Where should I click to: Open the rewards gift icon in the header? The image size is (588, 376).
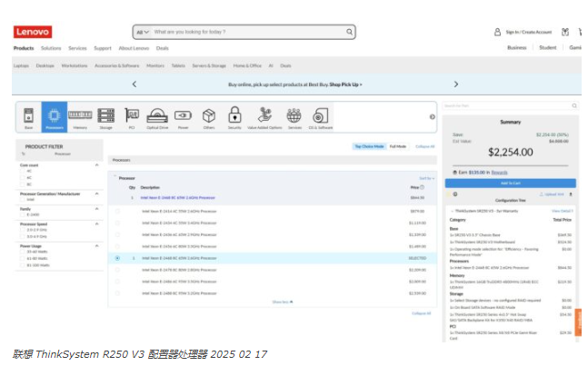[565, 32]
